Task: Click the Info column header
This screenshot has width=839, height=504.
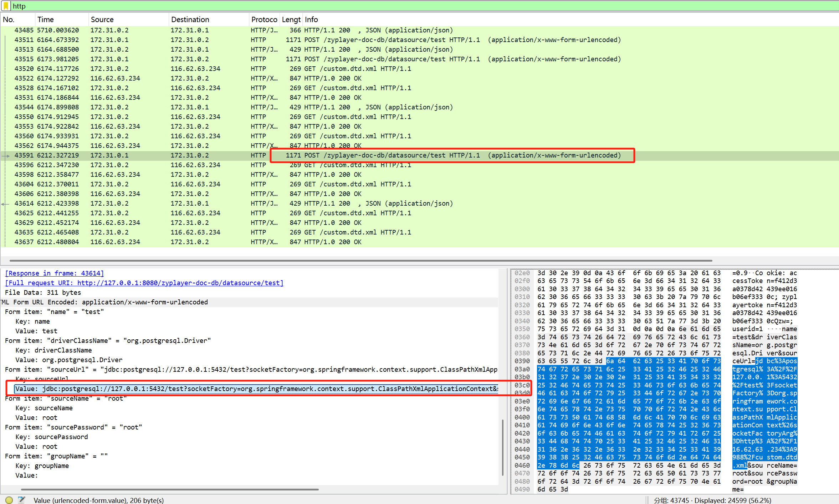Action: tap(311, 20)
